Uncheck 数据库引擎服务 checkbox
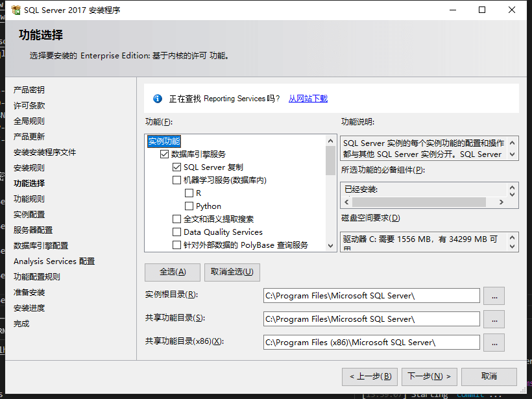532x399 pixels. (164, 154)
